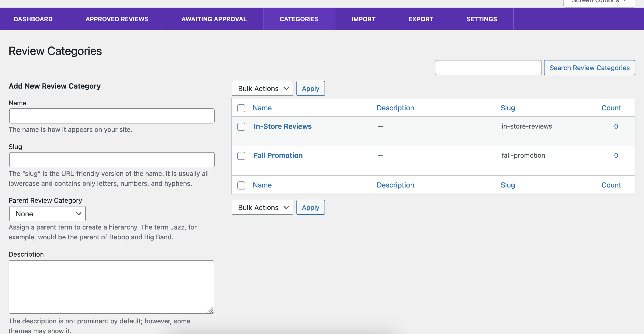Viewport: 644px width, 334px height.
Task: Toggle checkbox next to Fall Promotion
Action: 241,155
